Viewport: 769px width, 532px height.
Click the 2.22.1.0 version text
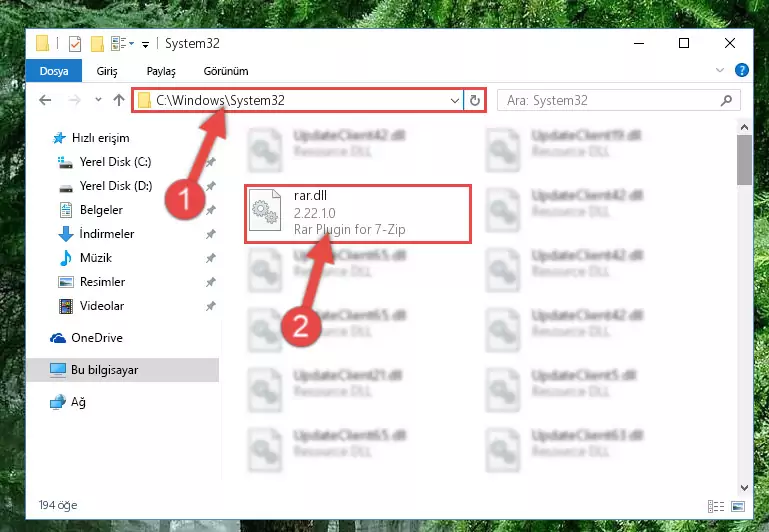315,213
